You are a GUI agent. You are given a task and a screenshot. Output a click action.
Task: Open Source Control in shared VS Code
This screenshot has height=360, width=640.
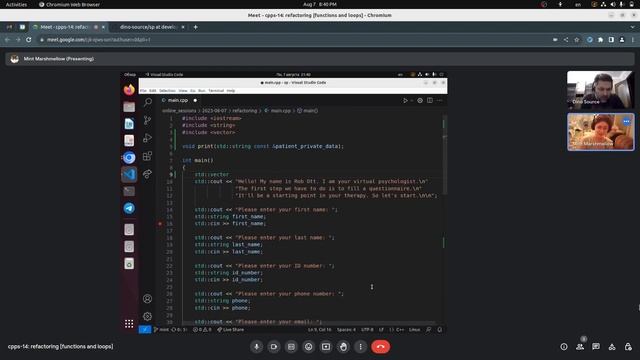click(x=148, y=120)
